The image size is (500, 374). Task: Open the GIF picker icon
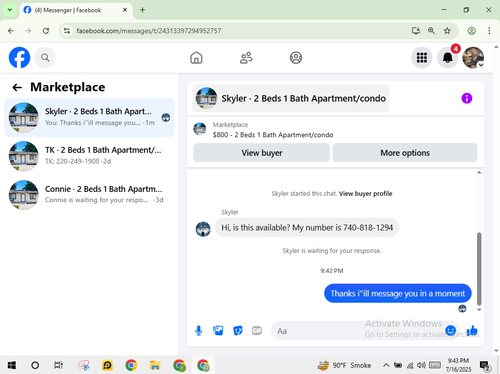coord(257,330)
